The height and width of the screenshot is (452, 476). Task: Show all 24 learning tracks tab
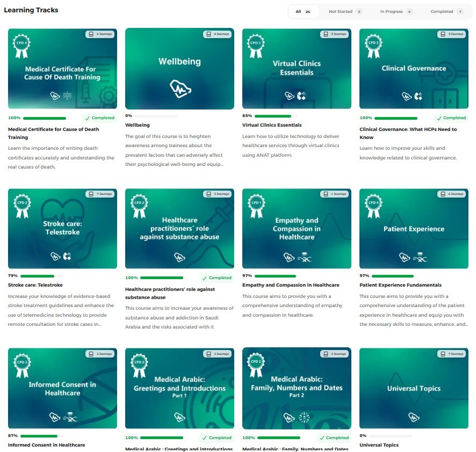coord(304,11)
